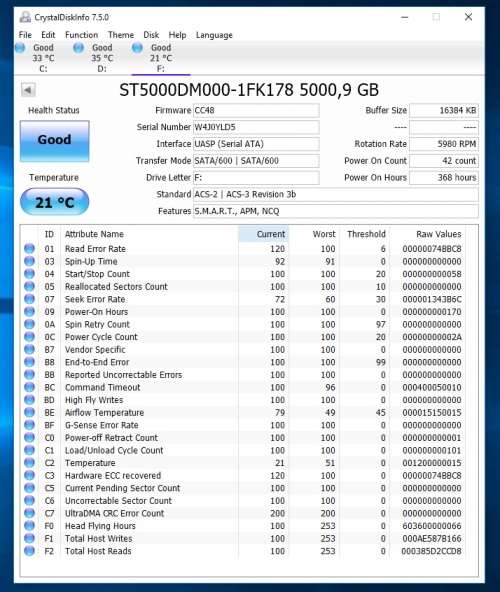Click the Attribute Name column header
The height and width of the screenshot is (592, 500).
coord(94,234)
